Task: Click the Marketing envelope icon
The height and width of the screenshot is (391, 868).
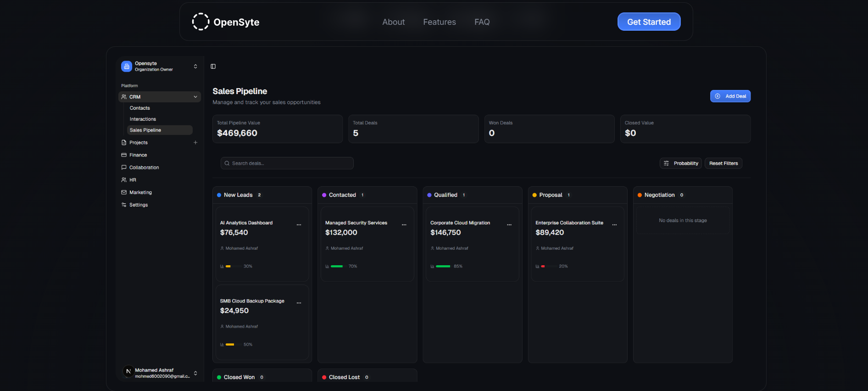Action: point(124,192)
